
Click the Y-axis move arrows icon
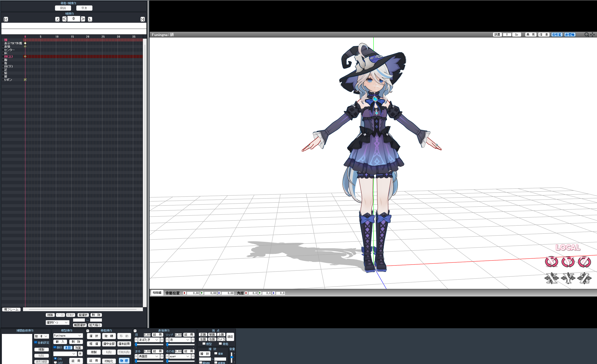(568, 278)
